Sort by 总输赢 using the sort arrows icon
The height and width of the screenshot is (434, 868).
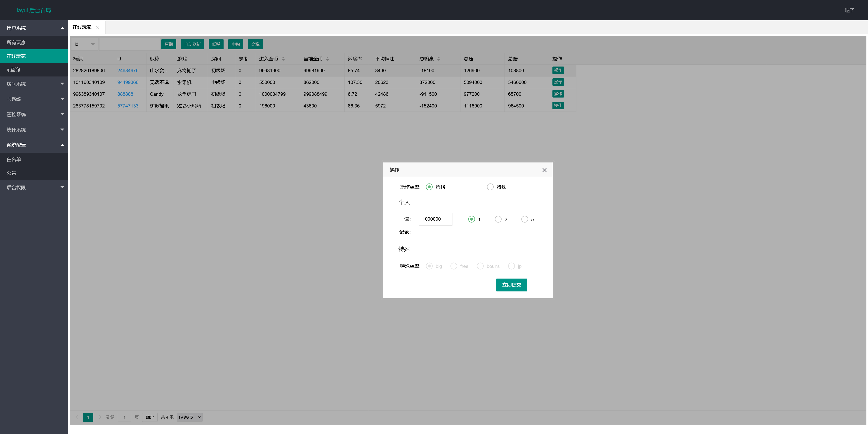[438, 59]
